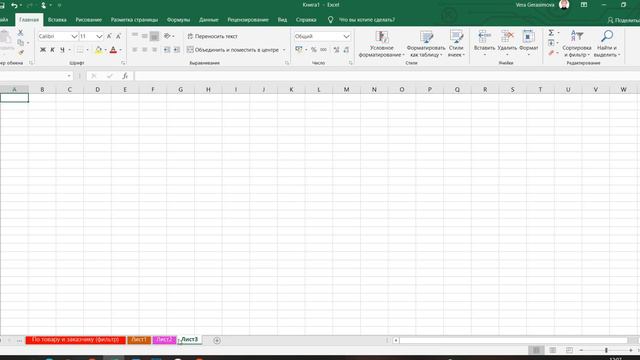Open merge cells dropdown arrow

(x=284, y=50)
